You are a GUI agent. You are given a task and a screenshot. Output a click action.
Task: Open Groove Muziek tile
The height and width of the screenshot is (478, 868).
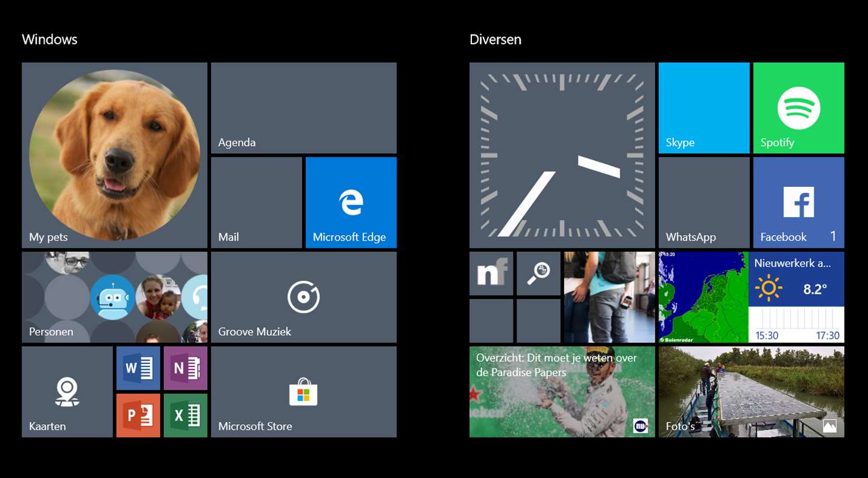coord(304,297)
